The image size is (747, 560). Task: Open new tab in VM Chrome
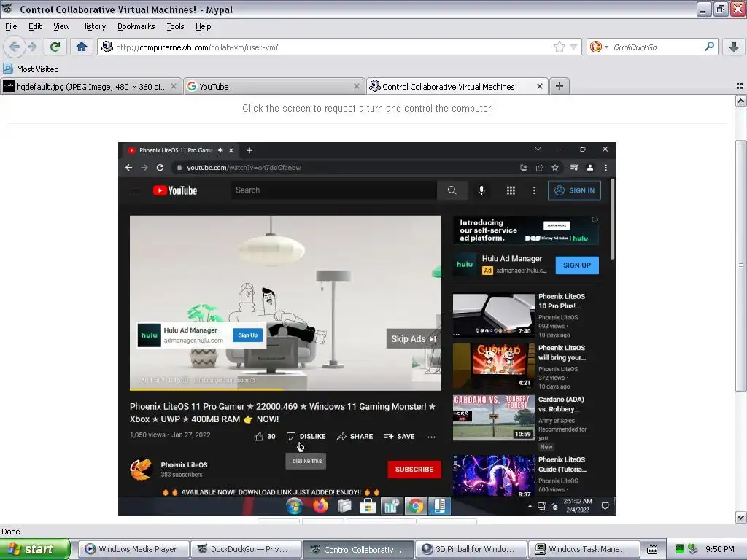click(x=249, y=150)
